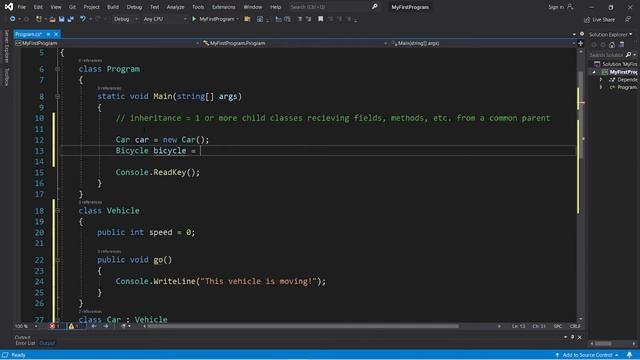Start MyFirstProgram with the green play button
Image resolution: width=640 pixels, height=360 pixels.
194,19
